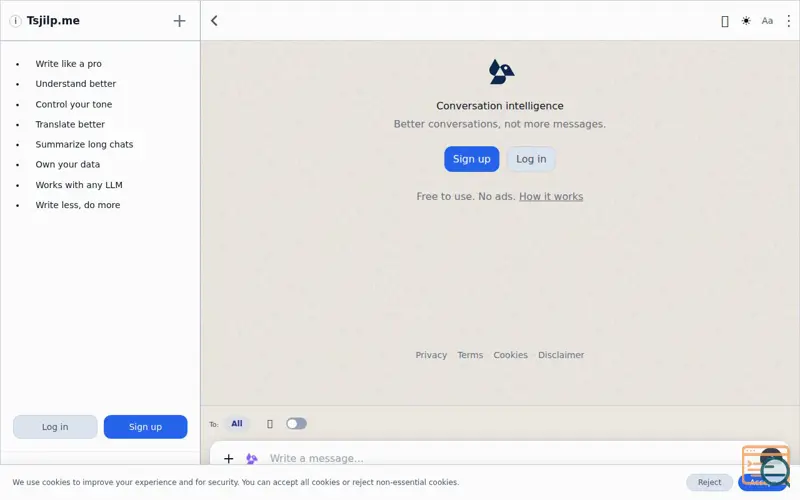Image resolution: width=800 pixels, height=500 pixels.
Task: Click the Conversation intelligence bird logo
Action: point(501,71)
